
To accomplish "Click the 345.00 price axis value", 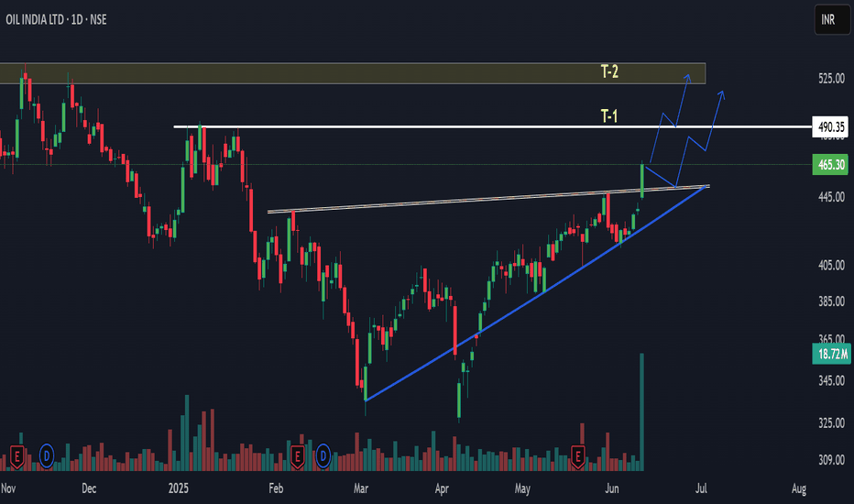I will [831, 380].
